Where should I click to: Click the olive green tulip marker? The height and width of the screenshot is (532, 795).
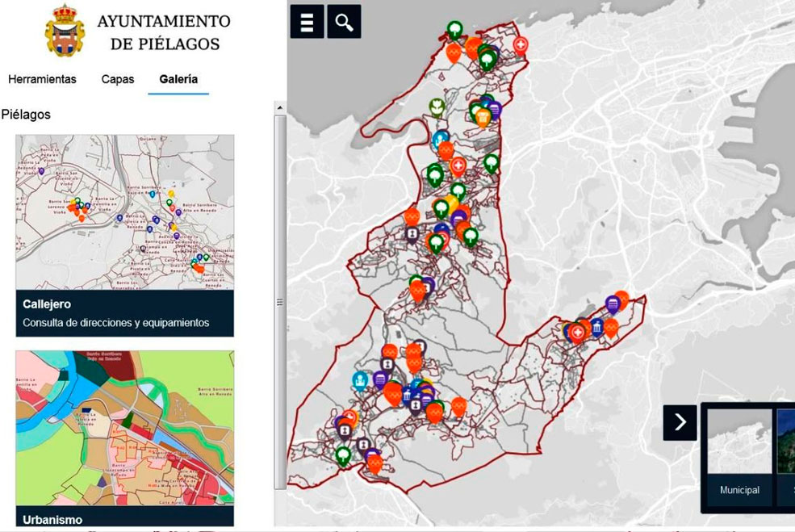pos(437,107)
